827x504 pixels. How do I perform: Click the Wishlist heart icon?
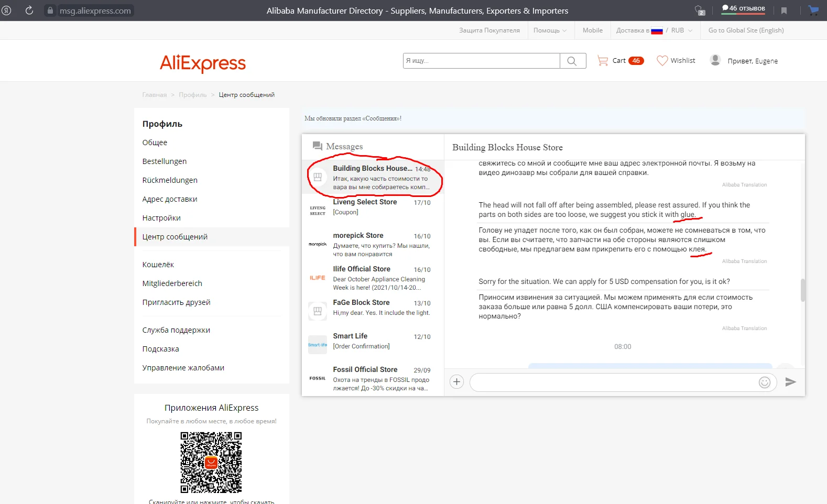coord(662,61)
